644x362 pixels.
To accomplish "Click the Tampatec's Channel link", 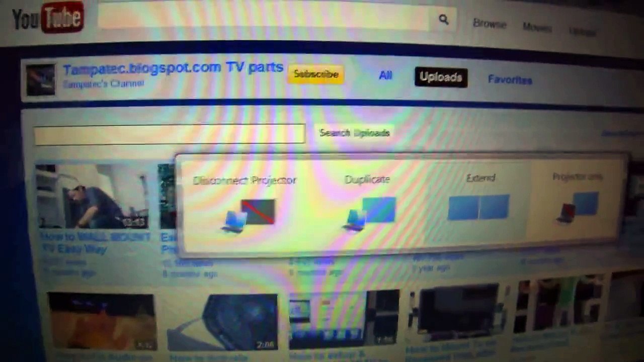I will point(104,84).
